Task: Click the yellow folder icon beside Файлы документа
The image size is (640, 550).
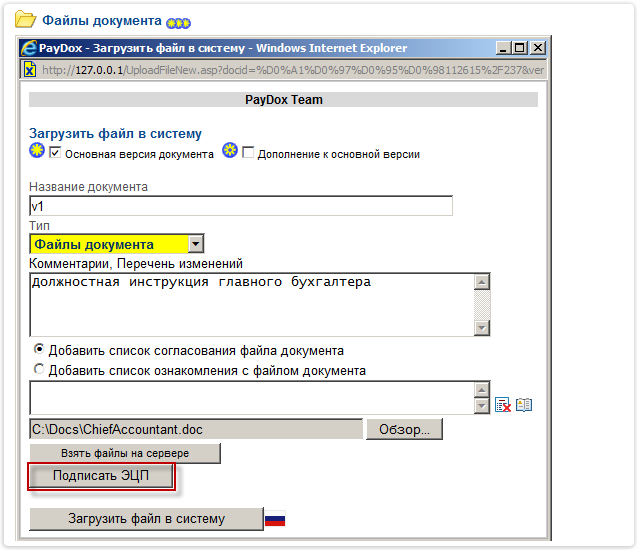Action: (26, 20)
